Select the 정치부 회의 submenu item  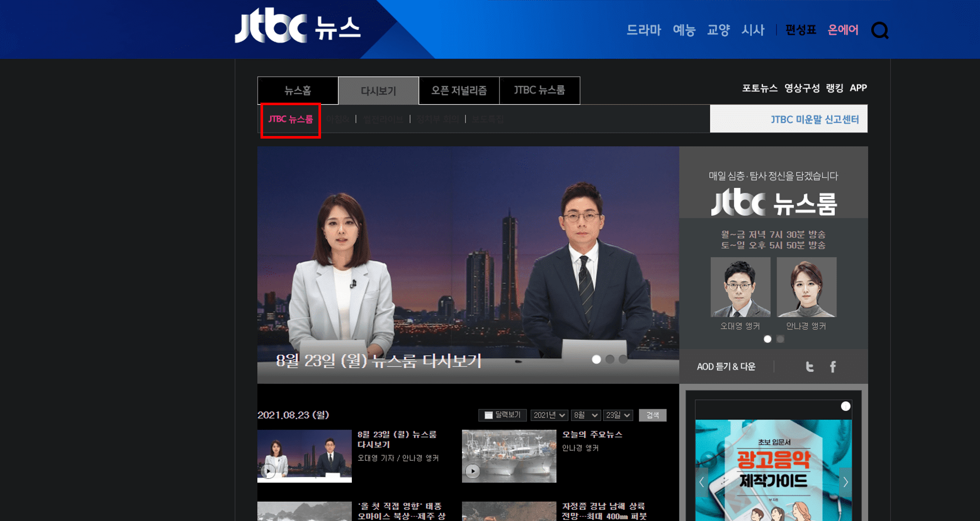(437, 119)
